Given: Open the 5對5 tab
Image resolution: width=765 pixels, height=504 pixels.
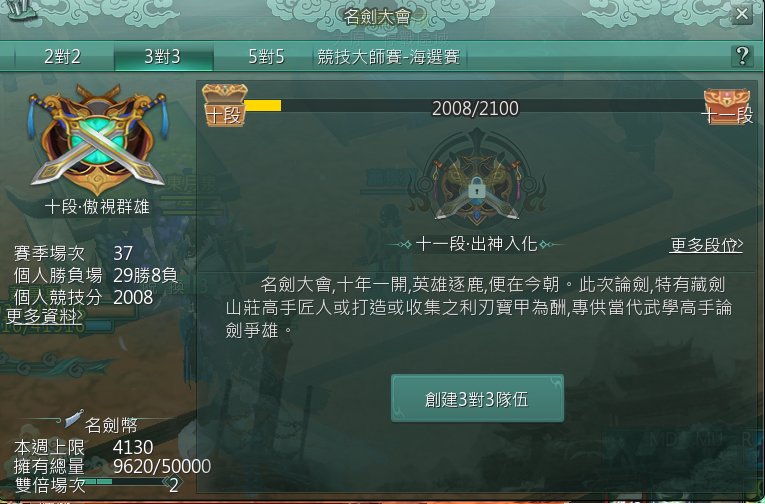Looking at the screenshot, I should tap(266, 57).
